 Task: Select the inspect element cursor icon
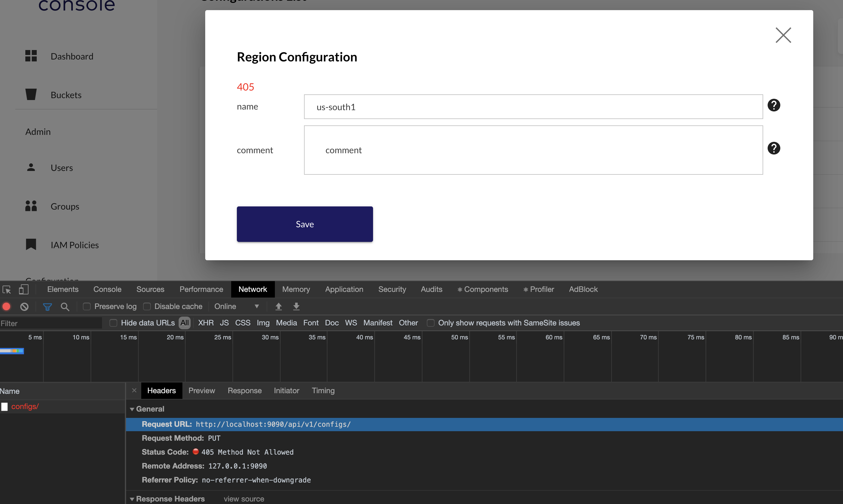coord(7,290)
